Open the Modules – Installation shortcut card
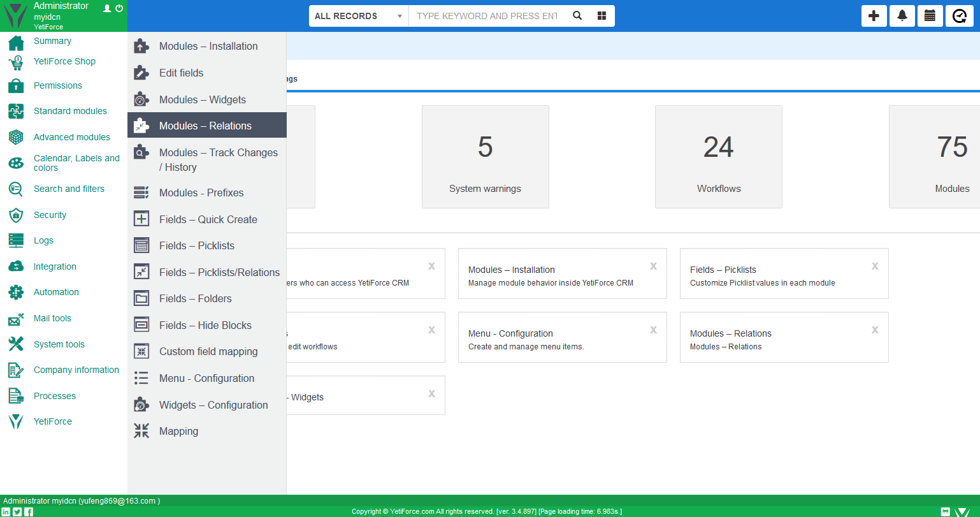The width and height of the screenshot is (980, 517). coord(563,273)
